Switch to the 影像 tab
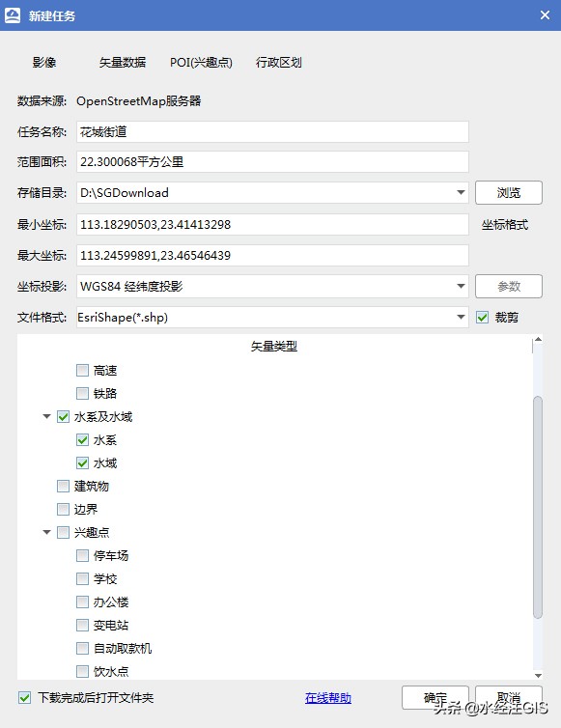 [44, 62]
